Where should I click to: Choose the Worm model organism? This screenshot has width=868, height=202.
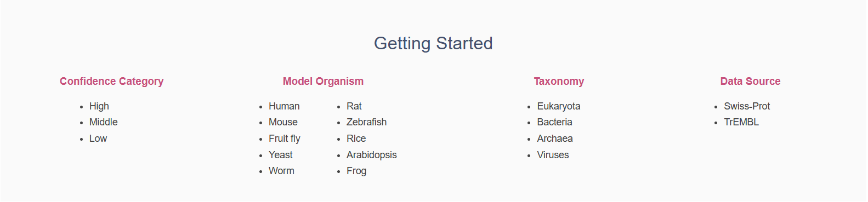click(x=281, y=171)
